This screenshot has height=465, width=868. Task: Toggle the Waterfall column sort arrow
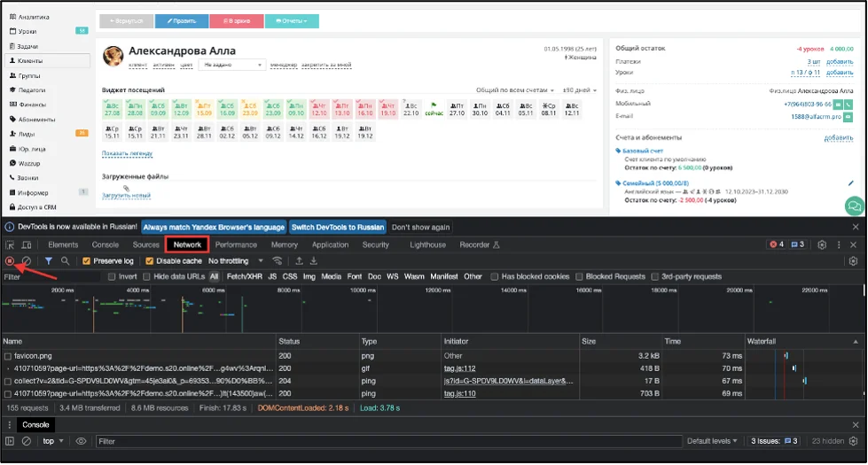(856, 342)
